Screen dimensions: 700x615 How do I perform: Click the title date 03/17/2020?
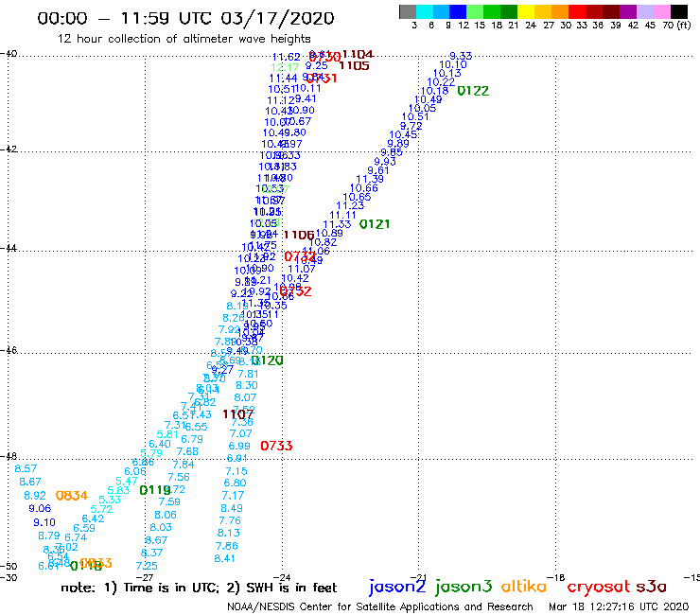point(277,18)
